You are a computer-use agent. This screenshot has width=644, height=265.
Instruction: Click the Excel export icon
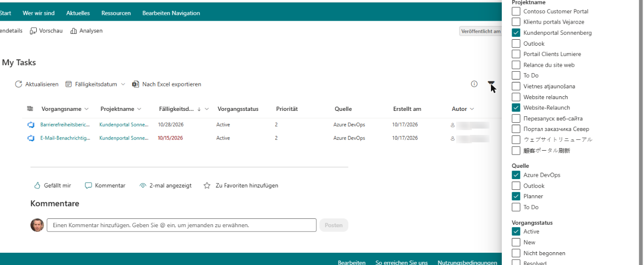136,84
